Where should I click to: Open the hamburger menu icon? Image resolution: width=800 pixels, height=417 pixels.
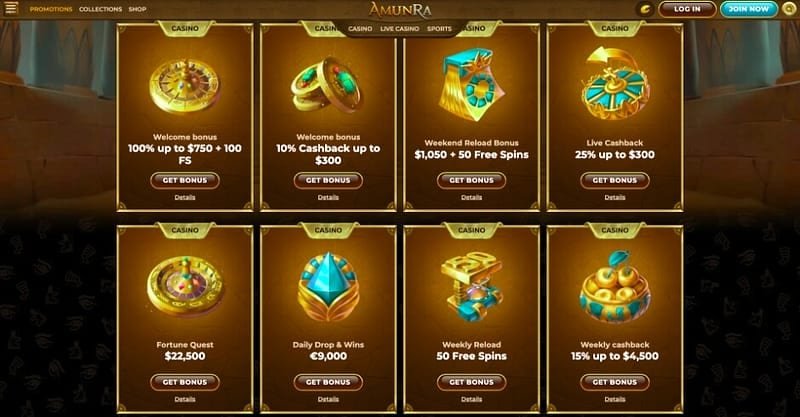[x=11, y=8]
